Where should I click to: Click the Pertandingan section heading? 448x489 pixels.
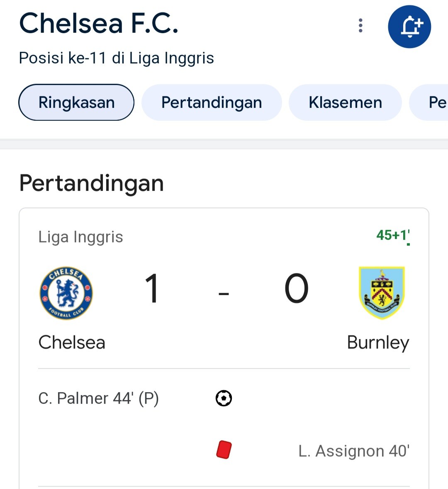coord(91,183)
